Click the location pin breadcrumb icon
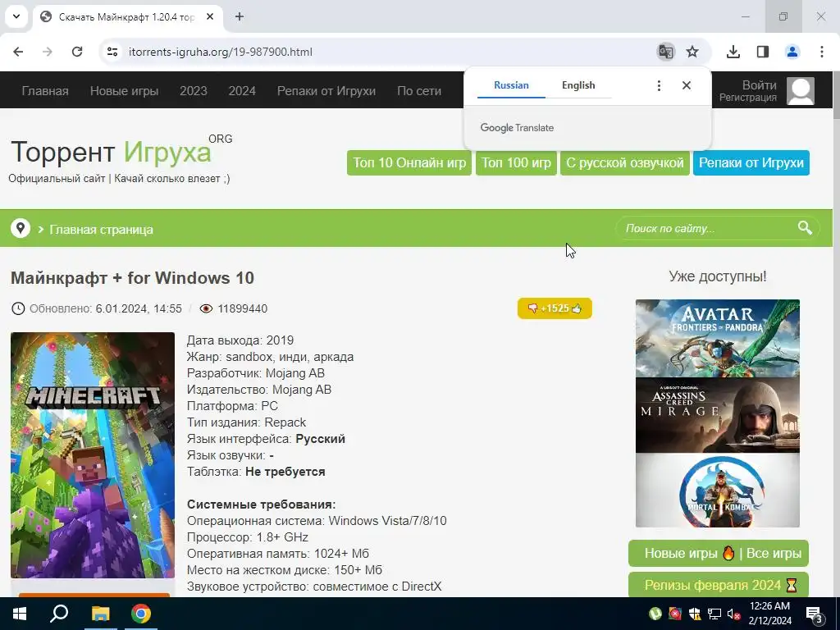 point(21,229)
